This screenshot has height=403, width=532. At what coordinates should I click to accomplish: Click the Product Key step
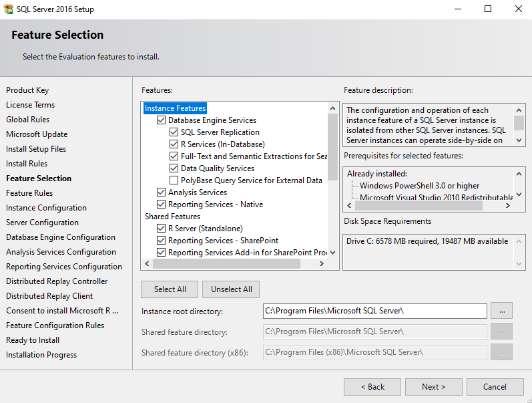point(27,90)
